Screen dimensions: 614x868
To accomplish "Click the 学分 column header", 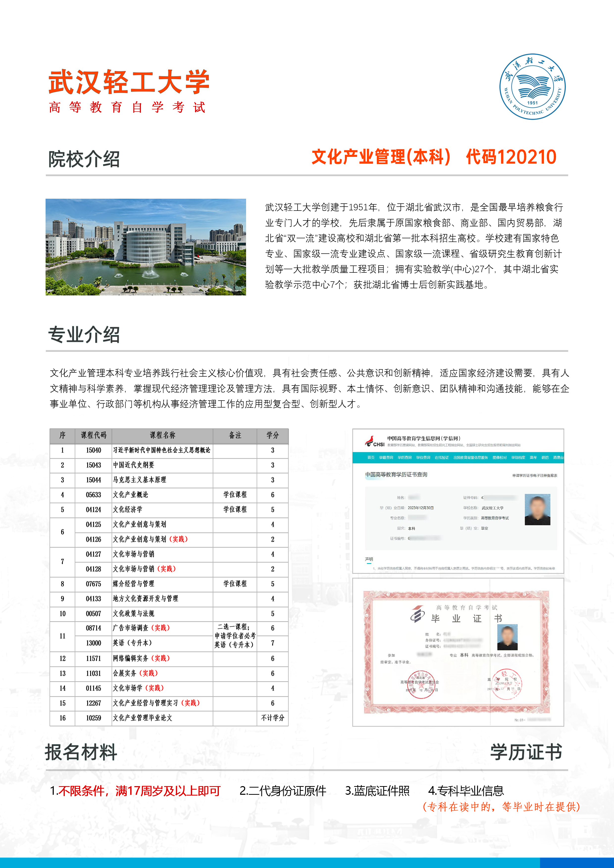I will [x=272, y=435].
